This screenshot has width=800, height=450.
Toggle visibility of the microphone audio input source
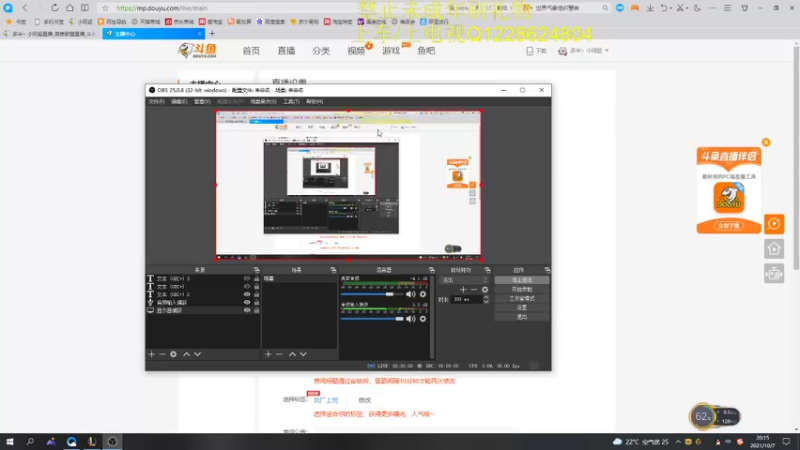247,303
